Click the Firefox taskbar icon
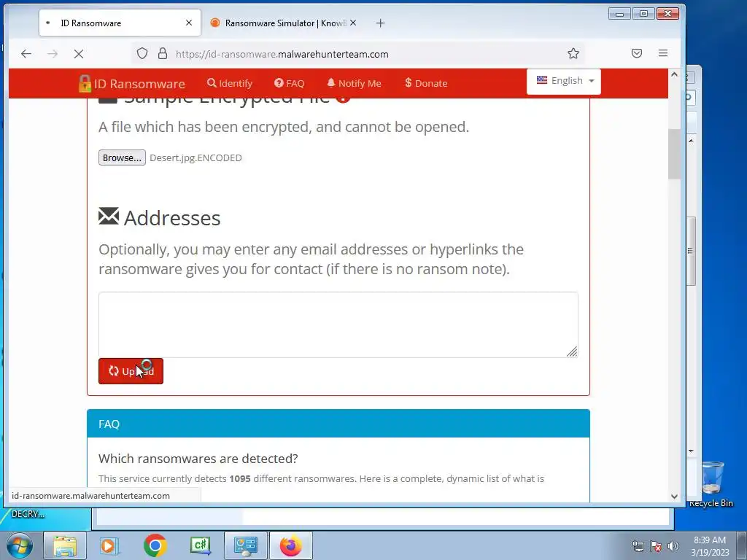The height and width of the screenshot is (560, 747). [x=291, y=545]
